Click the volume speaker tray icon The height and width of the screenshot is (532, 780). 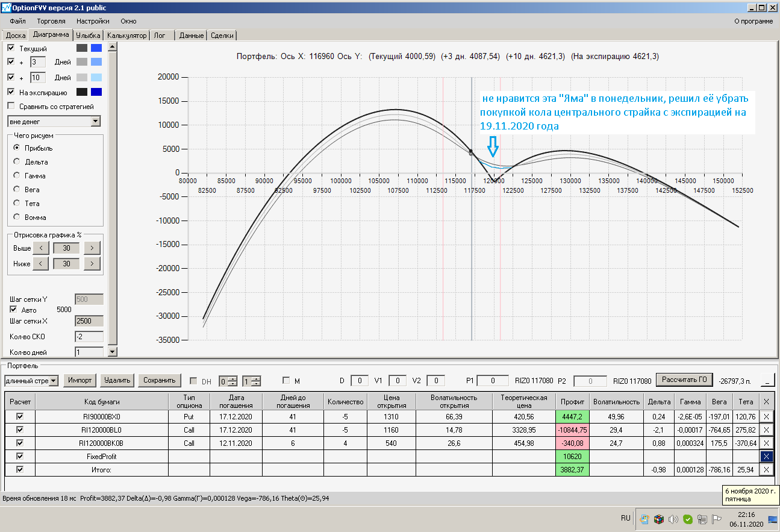pos(673,519)
